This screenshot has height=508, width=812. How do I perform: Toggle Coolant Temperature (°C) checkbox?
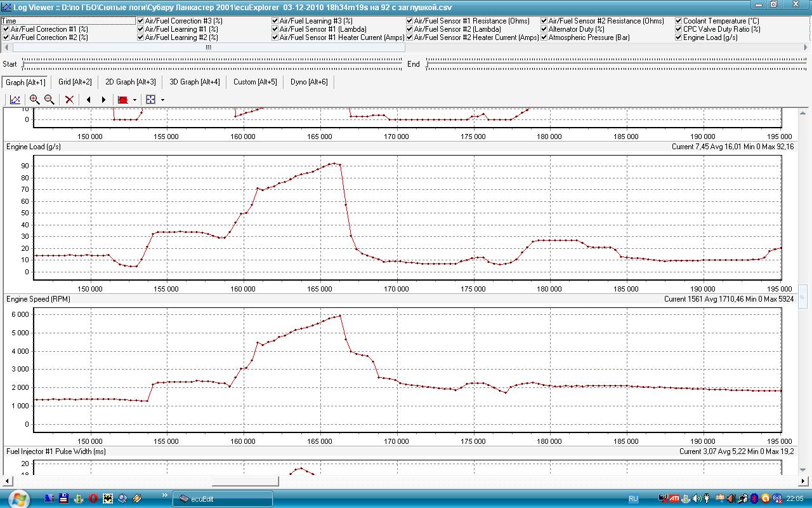coord(679,21)
